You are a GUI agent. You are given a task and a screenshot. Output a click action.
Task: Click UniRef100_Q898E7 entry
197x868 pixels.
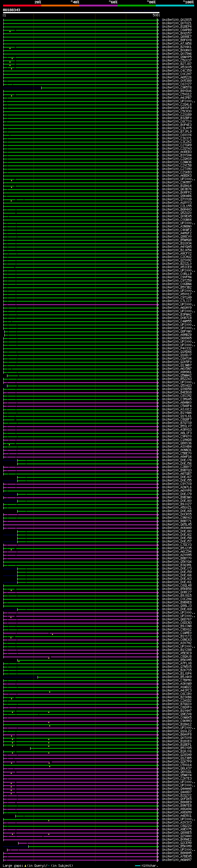tap(176, 37)
